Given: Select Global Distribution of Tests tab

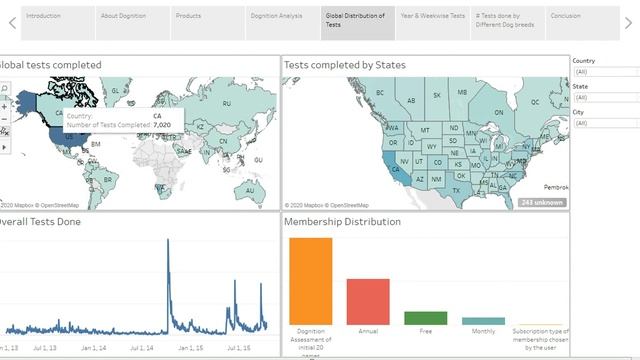Looking at the screenshot, I should (x=358, y=23).
